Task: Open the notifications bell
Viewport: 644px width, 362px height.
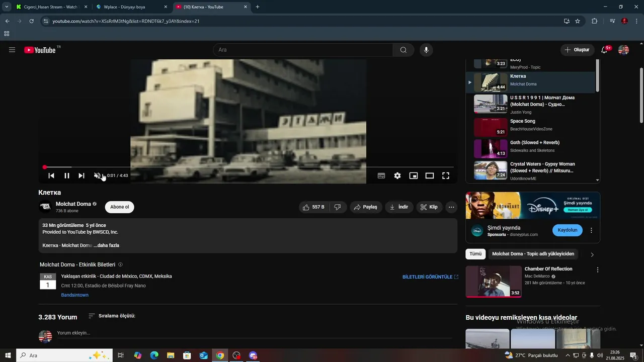Action: pos(605,50)
